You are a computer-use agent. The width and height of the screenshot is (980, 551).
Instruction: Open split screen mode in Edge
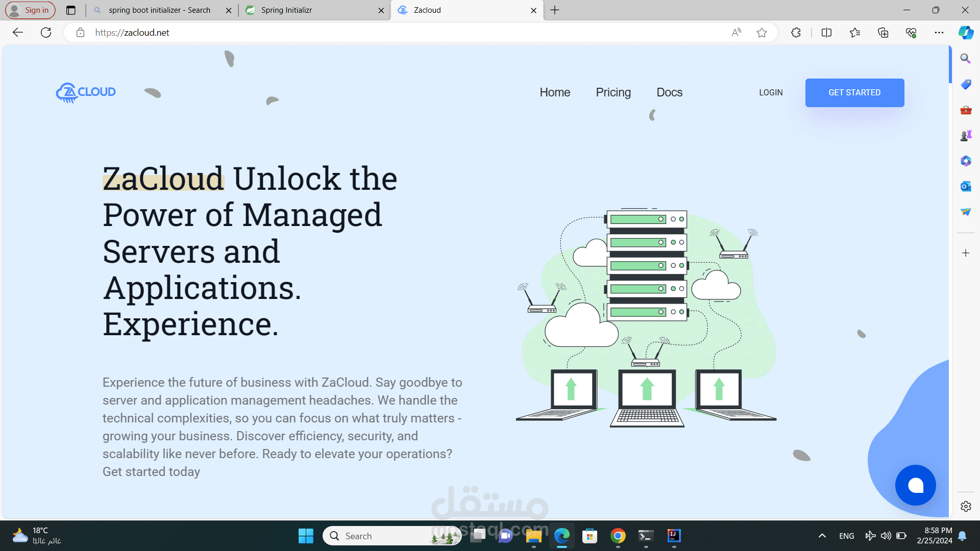pos(826,32)
